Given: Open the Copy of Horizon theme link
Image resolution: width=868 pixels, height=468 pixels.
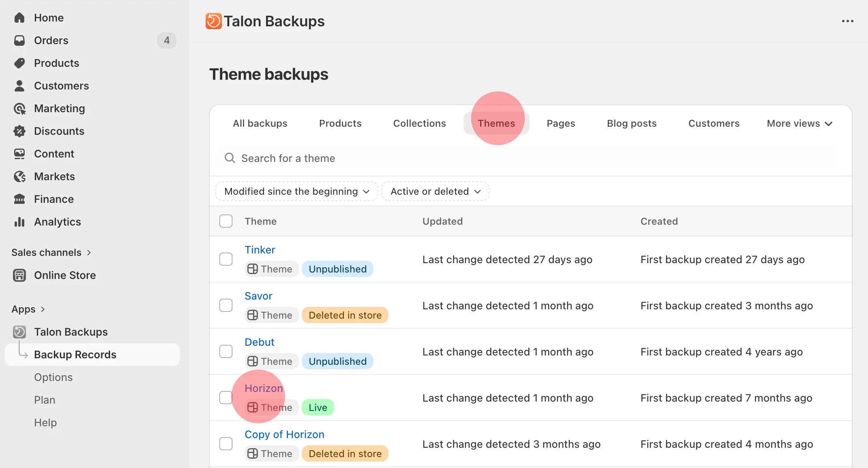Looking at the screenshot, I should coord(284,434).
